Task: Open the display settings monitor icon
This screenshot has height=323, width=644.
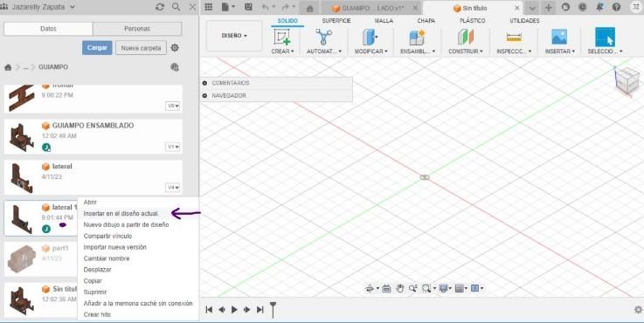Action: coord(445,289)
